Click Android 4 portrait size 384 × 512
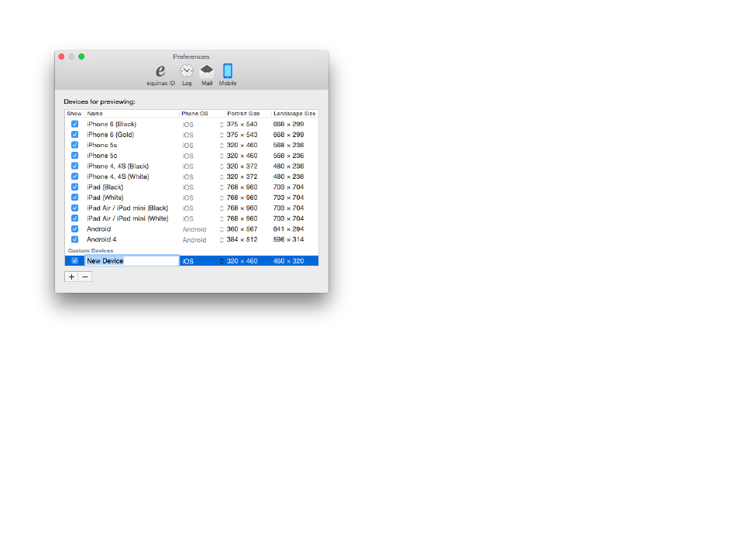739x560 pixels. click(x=242, y=239)
